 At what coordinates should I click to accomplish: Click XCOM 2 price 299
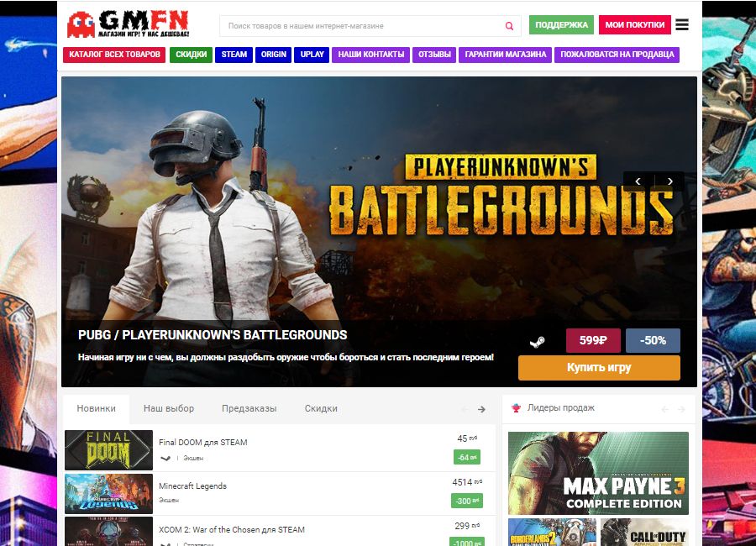click(466, 526)
